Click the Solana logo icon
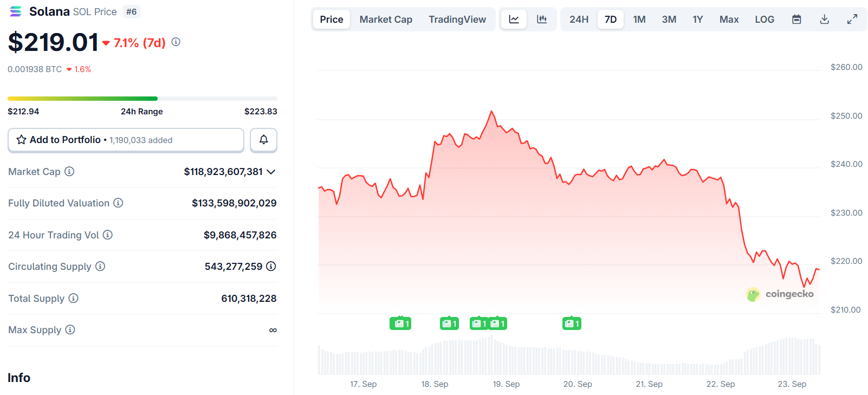 click(16, 11)
